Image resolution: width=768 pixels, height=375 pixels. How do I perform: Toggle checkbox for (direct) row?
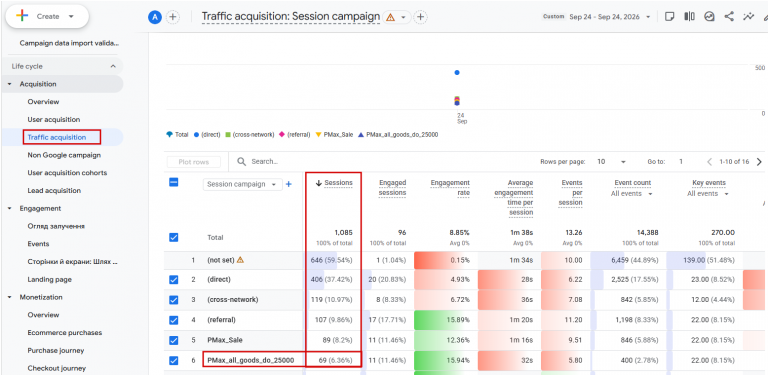point(173,280)
